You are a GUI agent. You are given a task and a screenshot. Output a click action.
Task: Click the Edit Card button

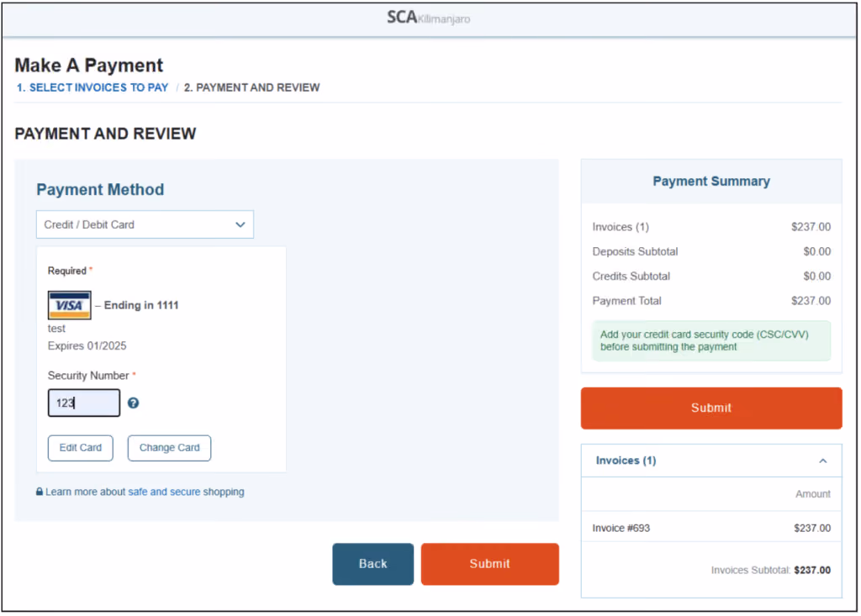(x=80, y=448)
